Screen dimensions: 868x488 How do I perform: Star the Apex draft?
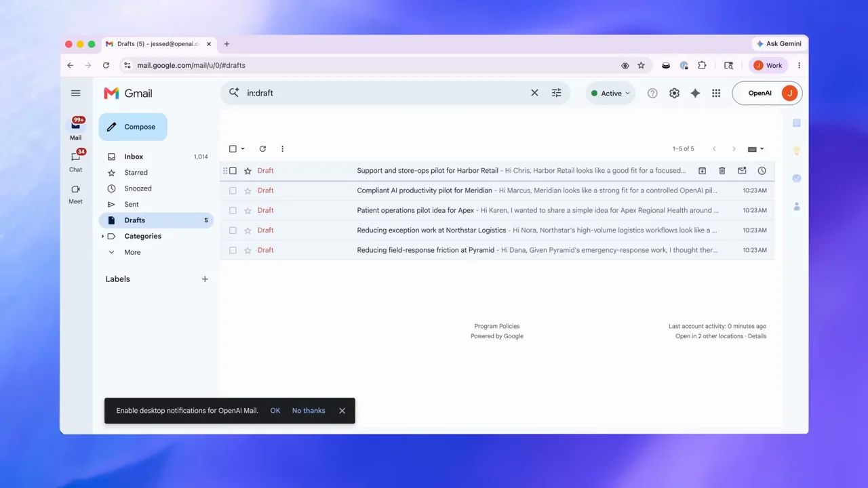pos(248,210)
